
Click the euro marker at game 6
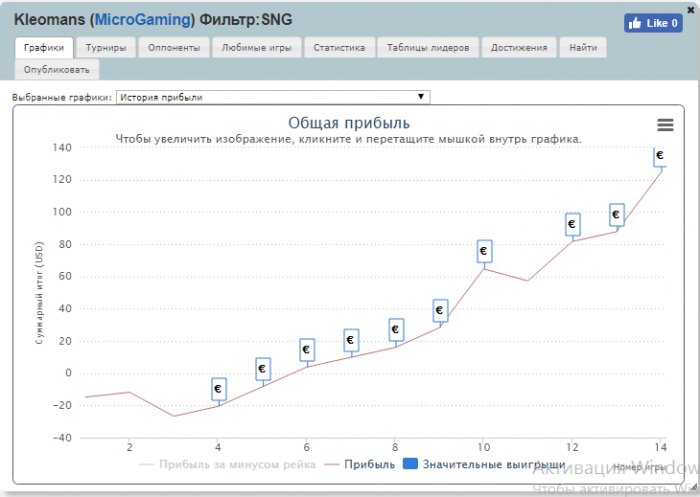coord(307,349)
